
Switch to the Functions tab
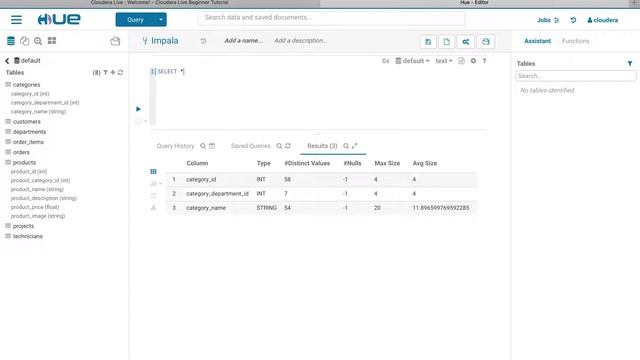[x=576, y=41]
